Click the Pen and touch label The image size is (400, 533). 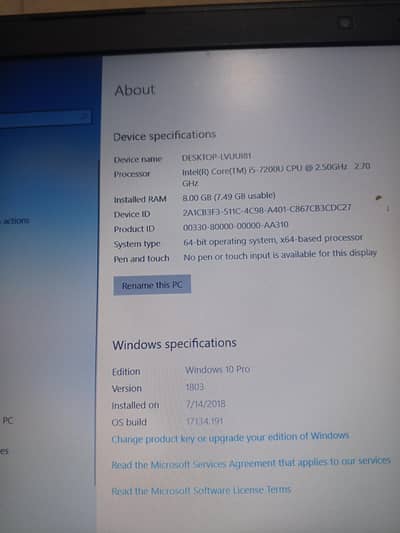pyautogui.click(x=141, y=259)
